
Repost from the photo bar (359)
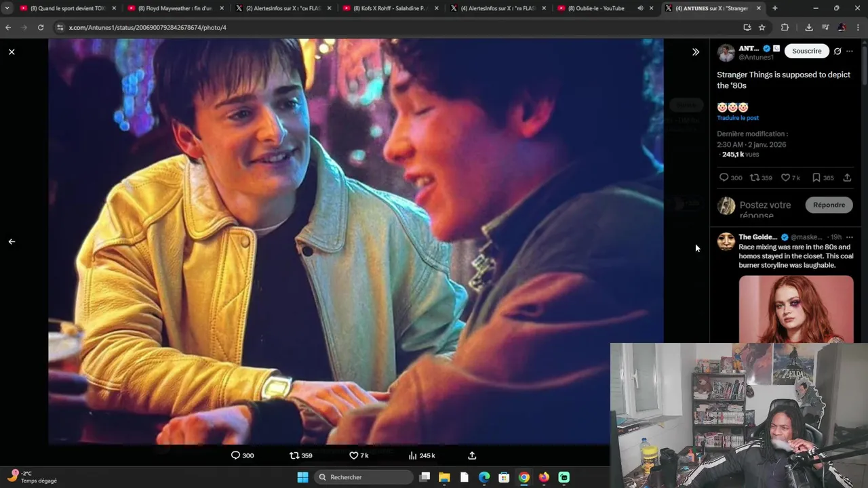click(301, 455)
